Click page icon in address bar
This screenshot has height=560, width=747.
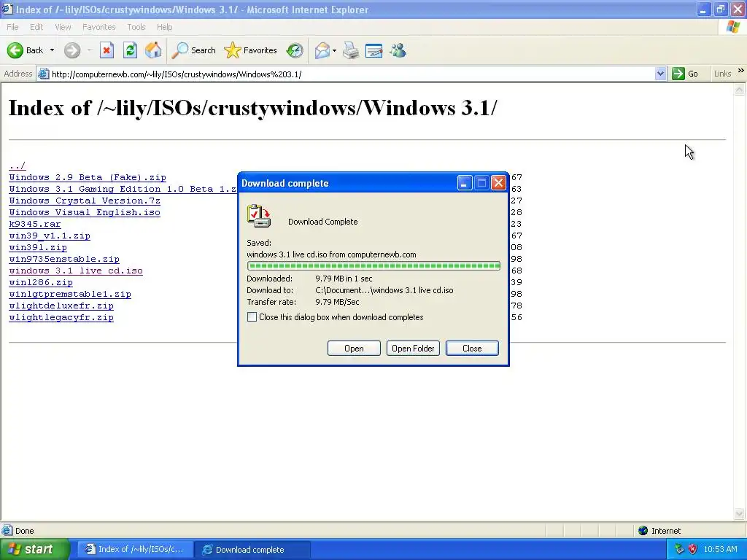coord(43,74)
